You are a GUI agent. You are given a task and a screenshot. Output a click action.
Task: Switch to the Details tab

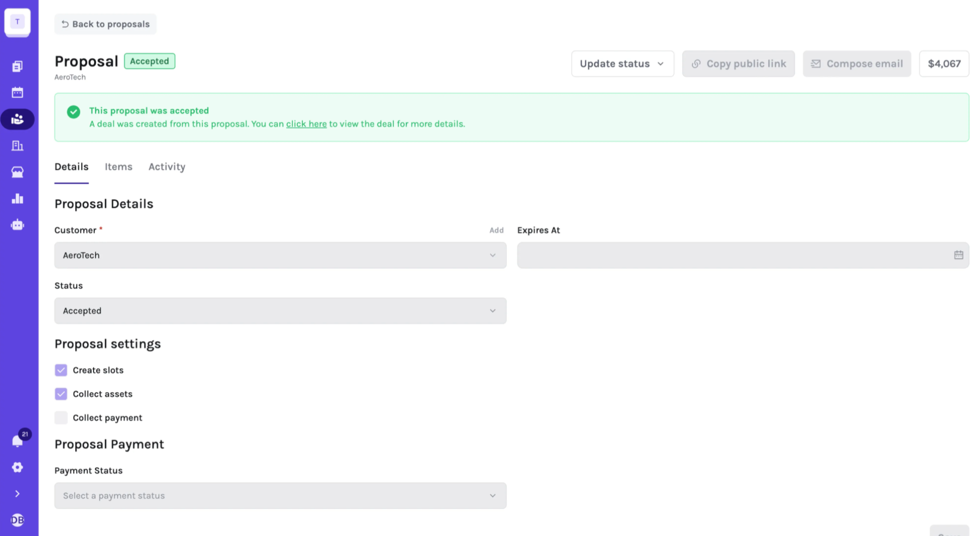tap(71, 167)
